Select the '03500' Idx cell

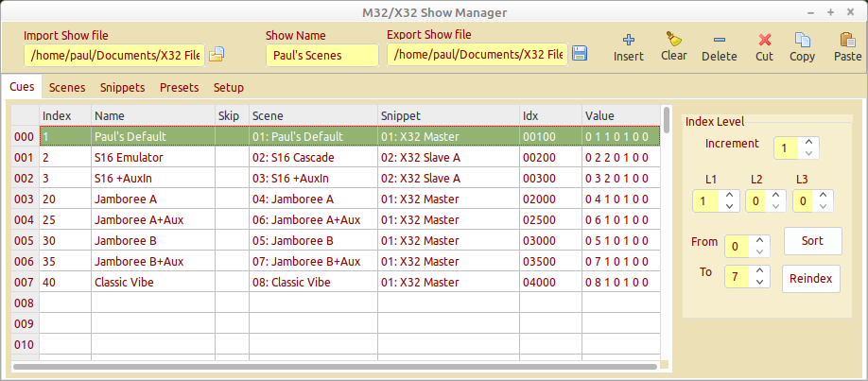pyautogui.click(x=550, y=261)
